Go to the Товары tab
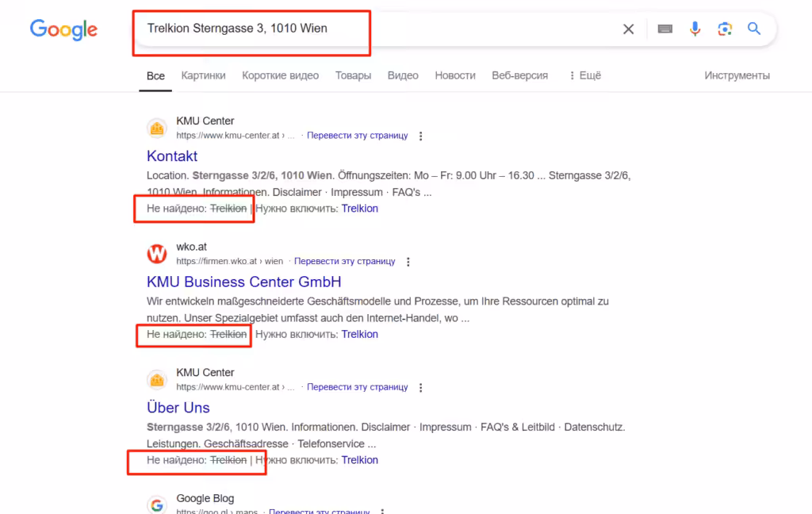812x514 pixels. [x=353, y=75]
